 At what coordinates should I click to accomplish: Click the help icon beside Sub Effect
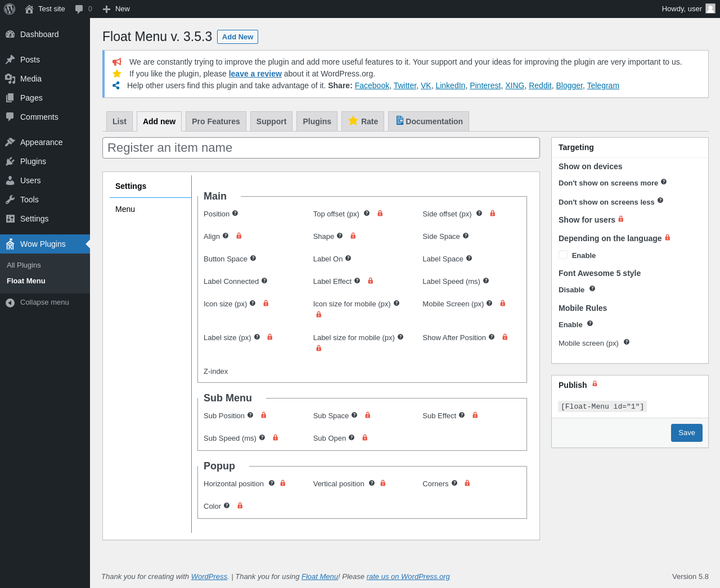[462, 415]
